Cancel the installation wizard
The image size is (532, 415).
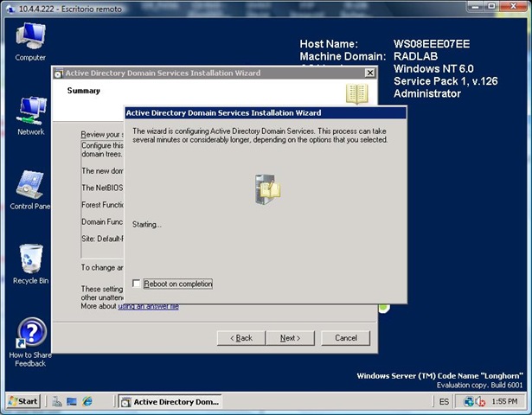[x=345, y=338]
